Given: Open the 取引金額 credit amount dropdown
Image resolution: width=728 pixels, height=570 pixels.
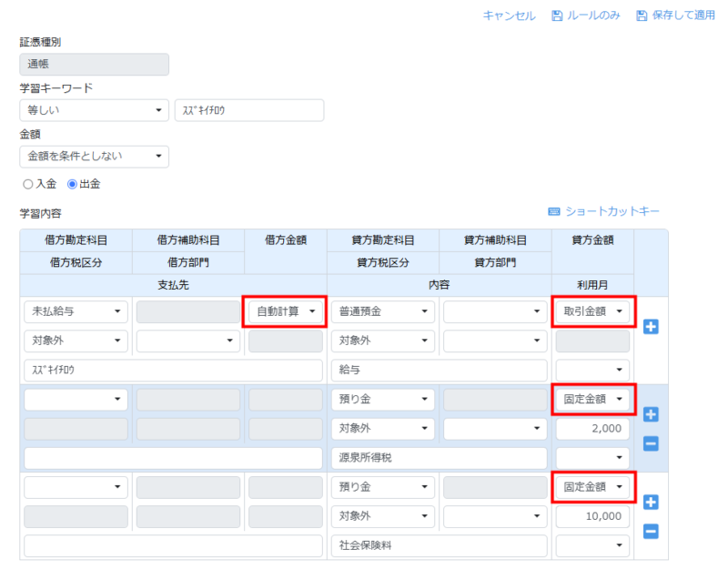Looking at the screenshot, I should [592, 311].
